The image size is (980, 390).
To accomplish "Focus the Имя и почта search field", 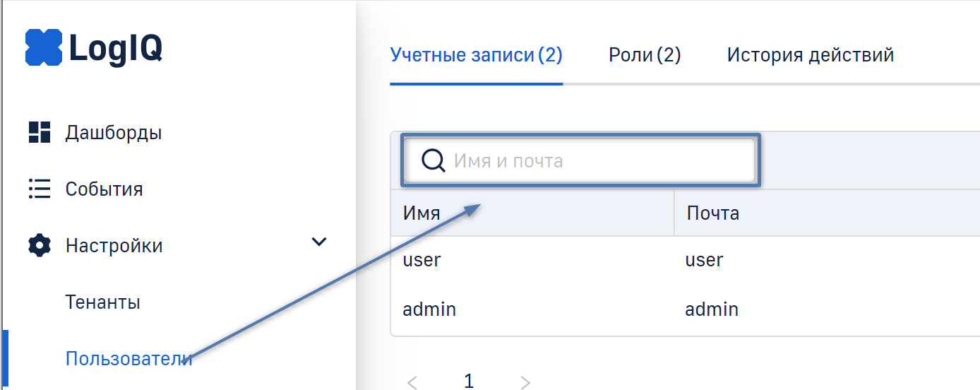I will [600, 161].
